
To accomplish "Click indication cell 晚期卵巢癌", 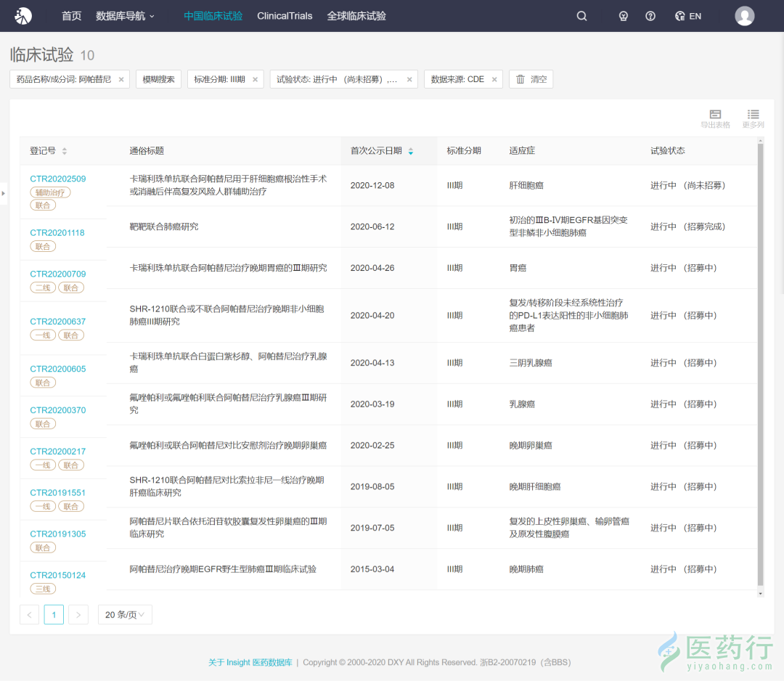I will click(x=531, y=446).
